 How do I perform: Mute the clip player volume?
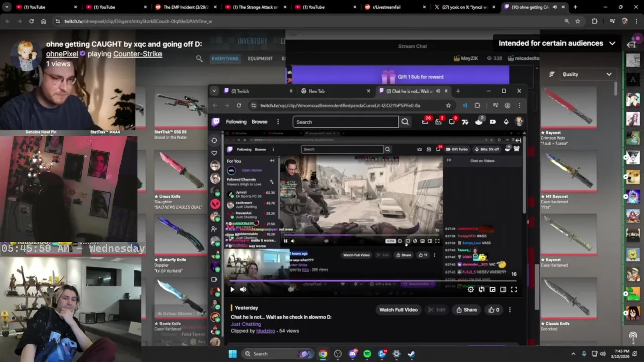(x=243, y=289)
